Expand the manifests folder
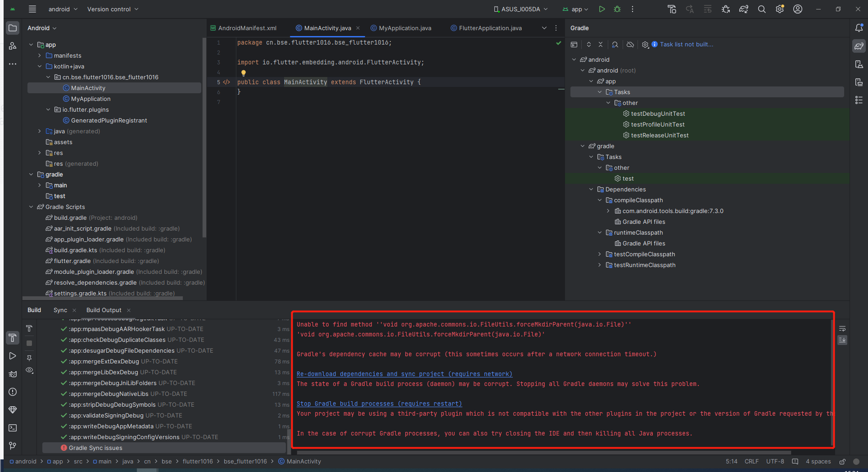 (40, 56)
